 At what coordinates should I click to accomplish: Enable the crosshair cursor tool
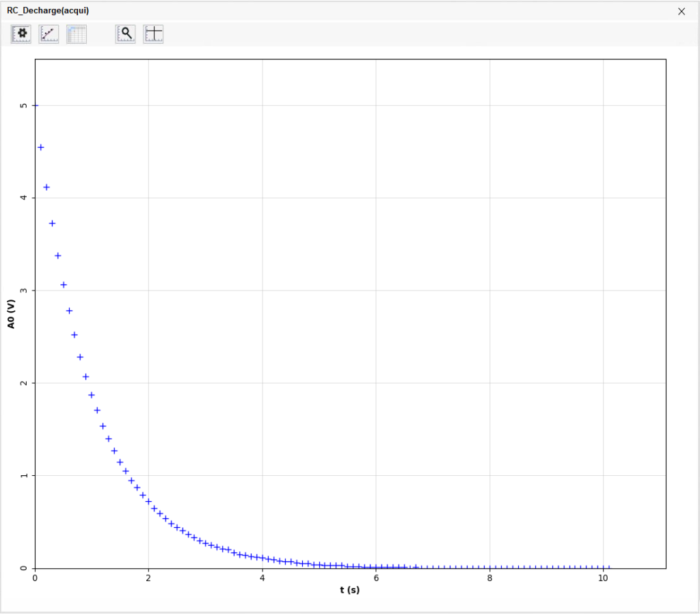pos(154,34)
